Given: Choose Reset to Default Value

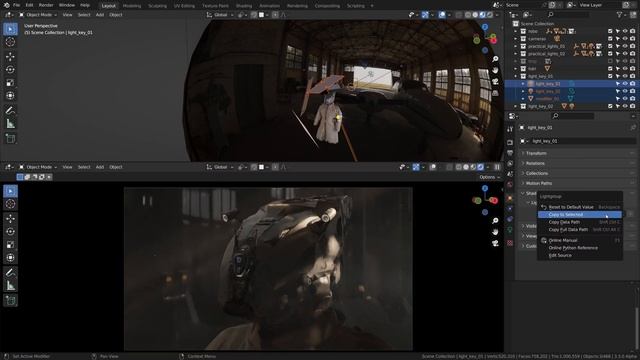Looking at the screenshot, I should coord(580,207).
